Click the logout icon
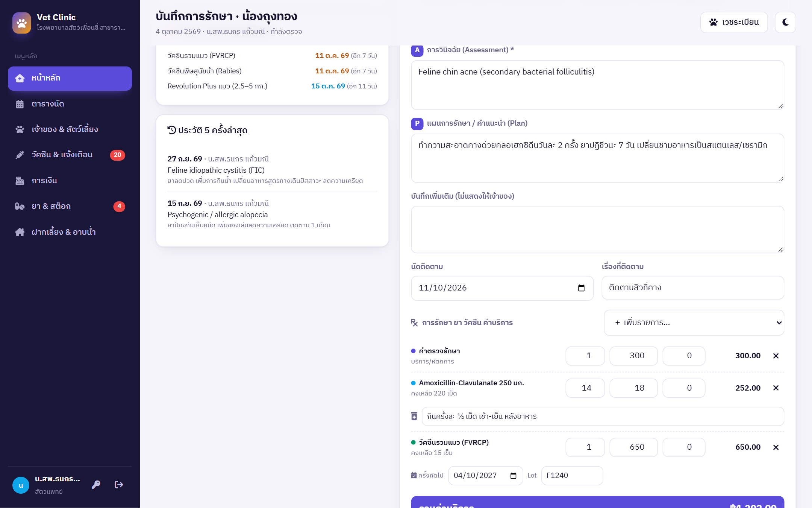 (119, 485)
